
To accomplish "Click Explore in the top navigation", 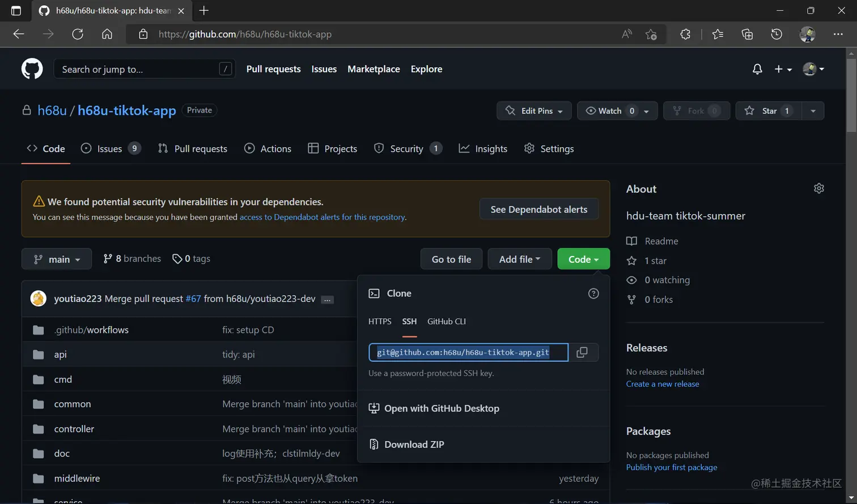I will tap(426, 69).
